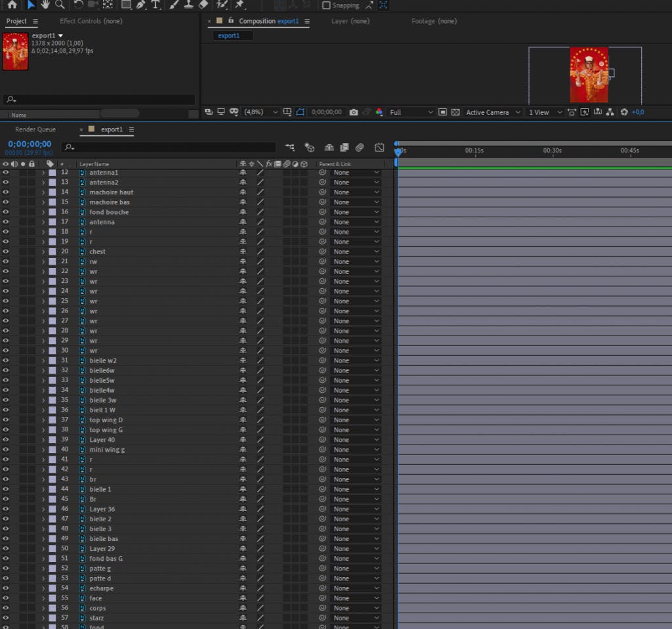
Task: Click the Home icon in toolbar
Action: point(12,5)
